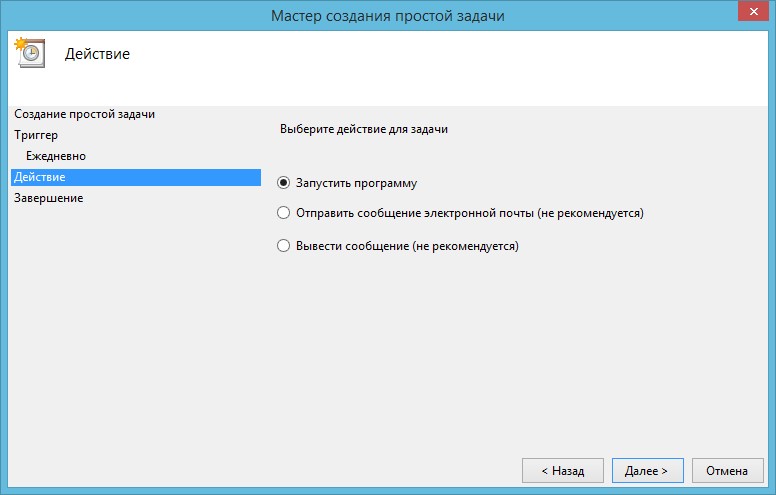Choose the Отправить сообщение электронной почты radio button
This screenshot has height=495, width=776.
[x=283, y=213]
